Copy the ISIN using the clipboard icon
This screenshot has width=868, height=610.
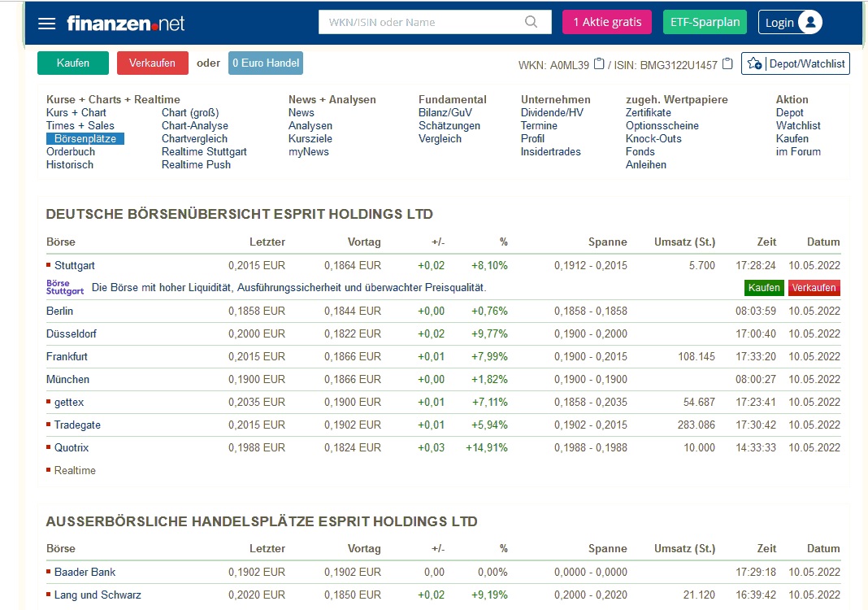(x=726, y=62)
